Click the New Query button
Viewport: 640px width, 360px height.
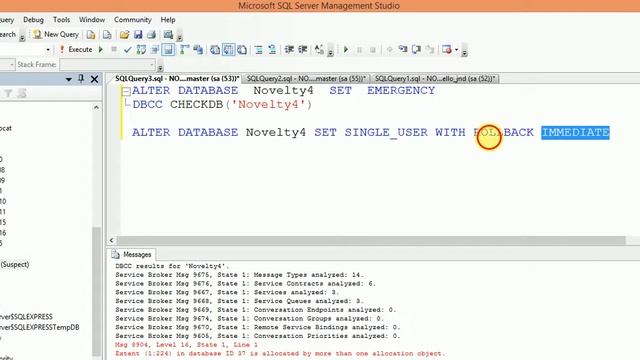coord(56,35)
